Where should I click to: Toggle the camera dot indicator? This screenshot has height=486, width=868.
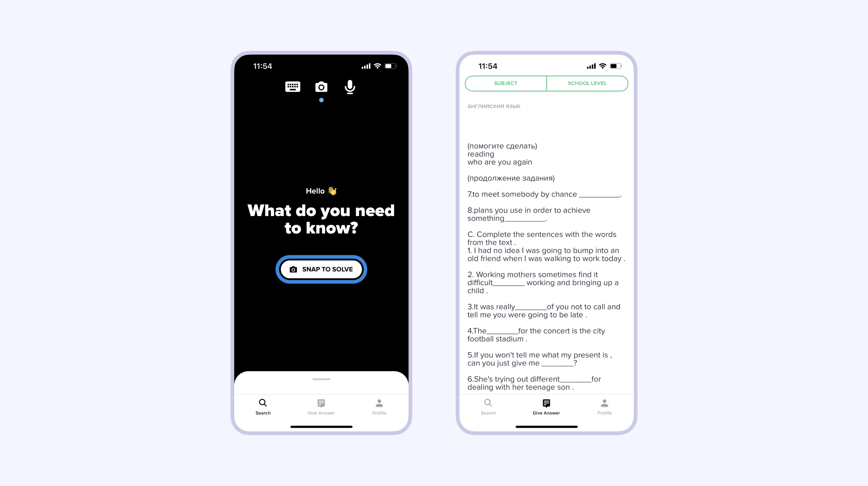(321, 100)
